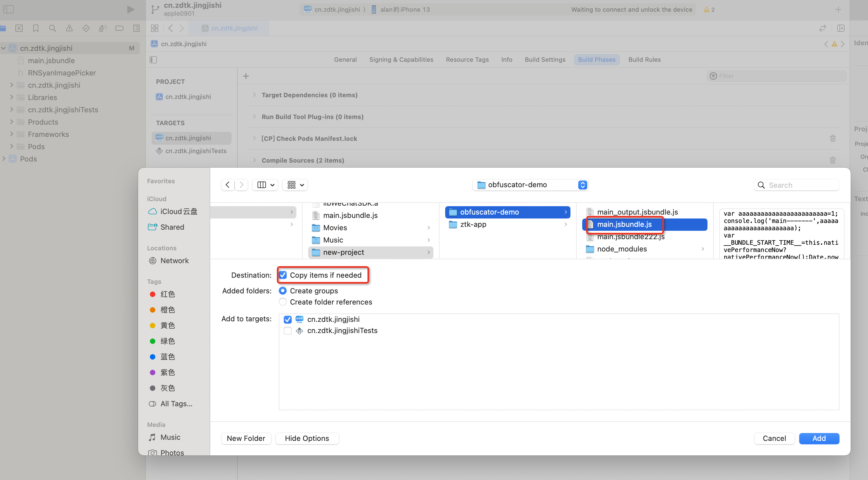Open the Issue navigator warning icon
The width and height of the screenshot is (868, 480).
pos(69,28)
